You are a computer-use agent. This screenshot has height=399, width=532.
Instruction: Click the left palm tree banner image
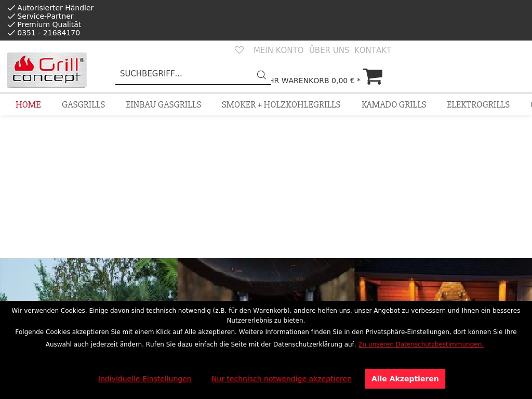click(88, 280)
